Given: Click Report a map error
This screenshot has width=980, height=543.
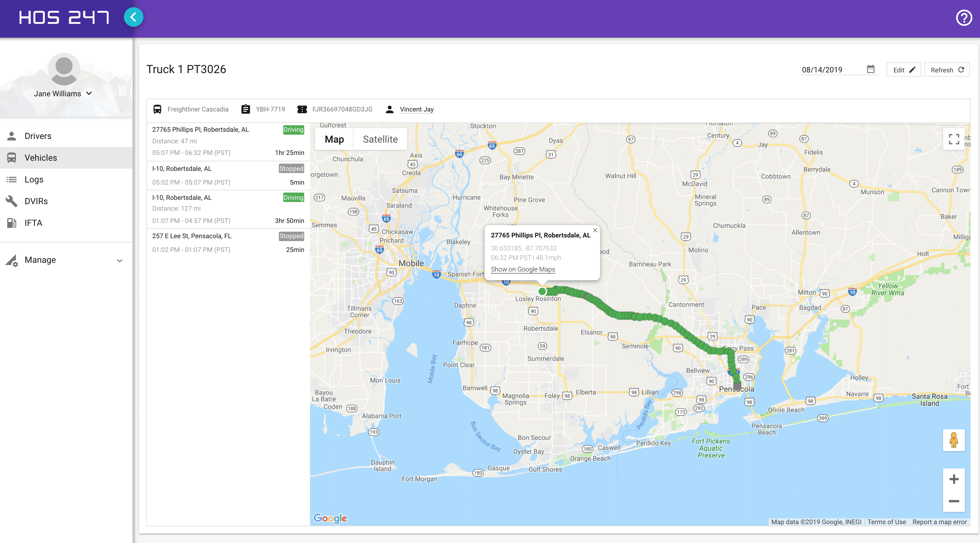Looking at the screenshot, I should 939,522.
